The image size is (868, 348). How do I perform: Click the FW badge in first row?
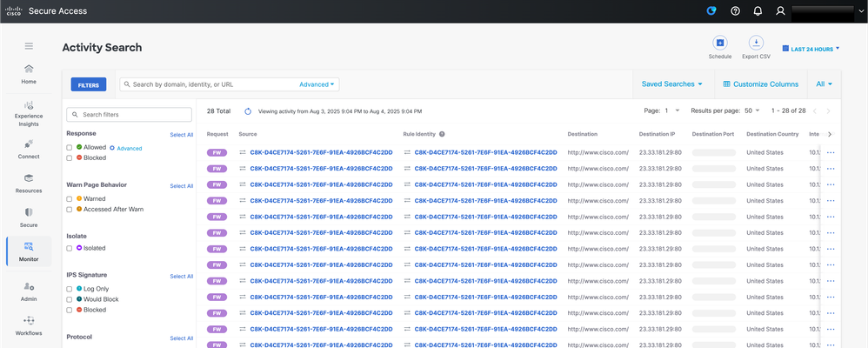[217, 152]
